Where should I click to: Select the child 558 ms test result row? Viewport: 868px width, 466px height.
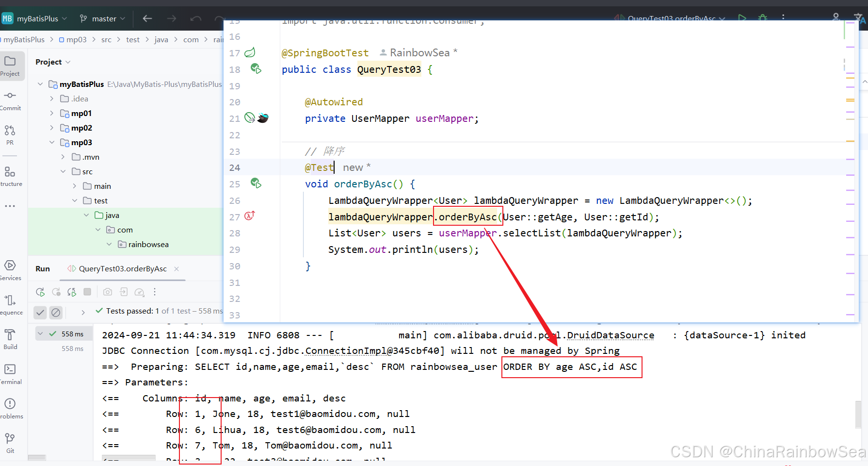pos(72,349)
